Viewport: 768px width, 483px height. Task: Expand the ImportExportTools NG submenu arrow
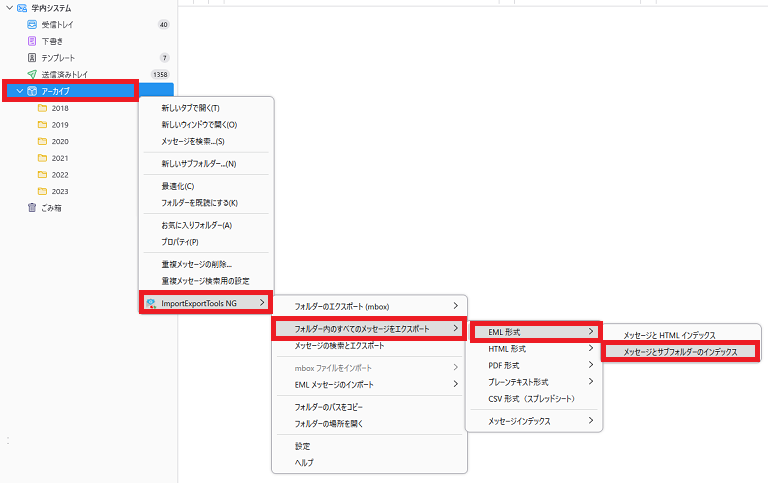click(262, 303)
